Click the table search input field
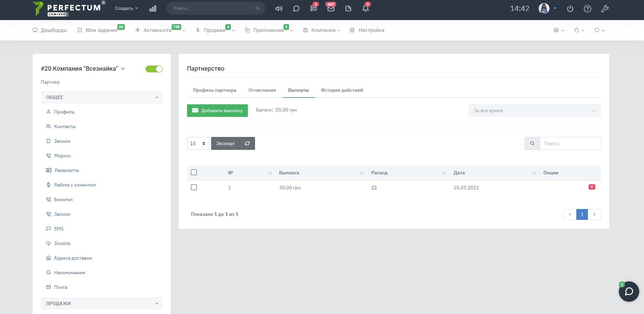The width and height of the screenshot is (644, 314). coord(570,143)
